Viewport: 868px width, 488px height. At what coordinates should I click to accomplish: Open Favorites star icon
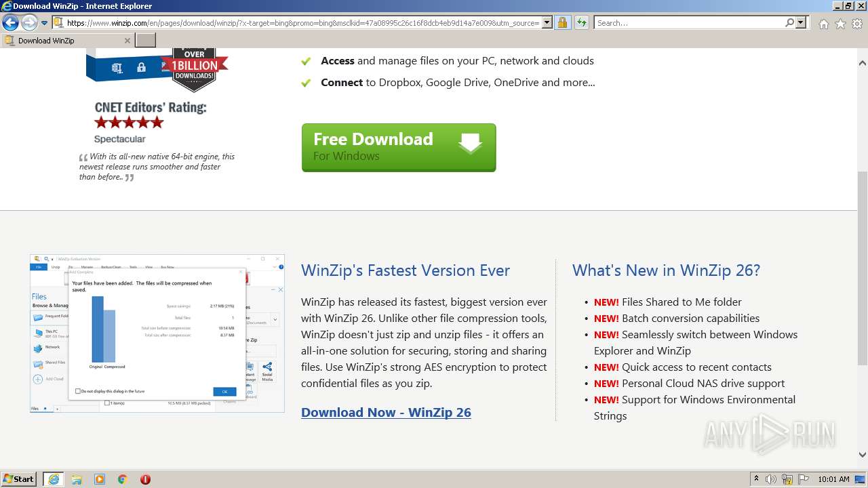point(840,24)
